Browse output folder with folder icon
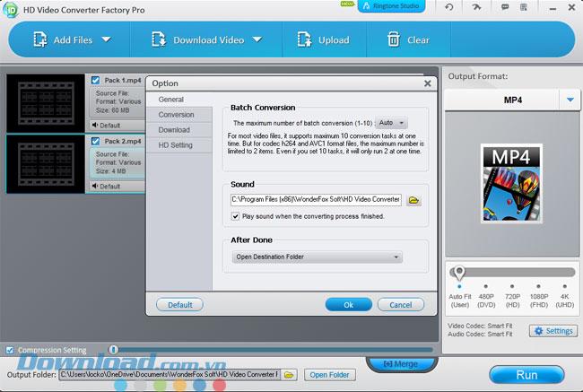The height and width of the screenshot is (392, 583). (291, 374)
